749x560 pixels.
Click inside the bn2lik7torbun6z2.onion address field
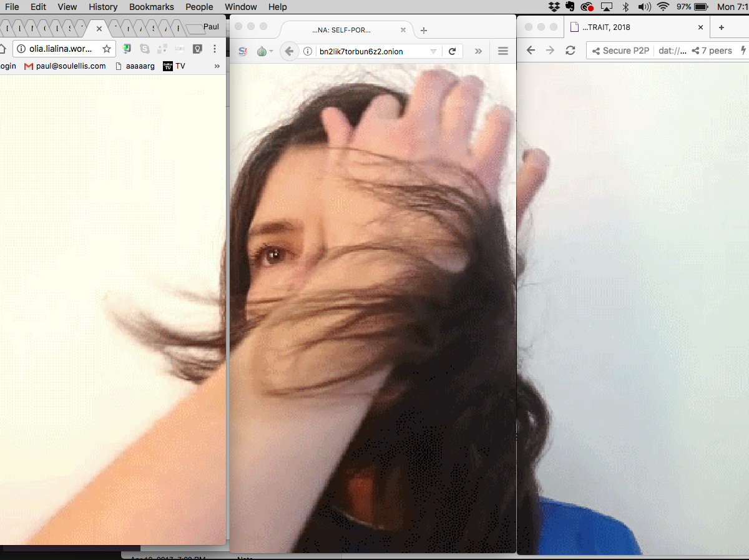tap(362, 52)
